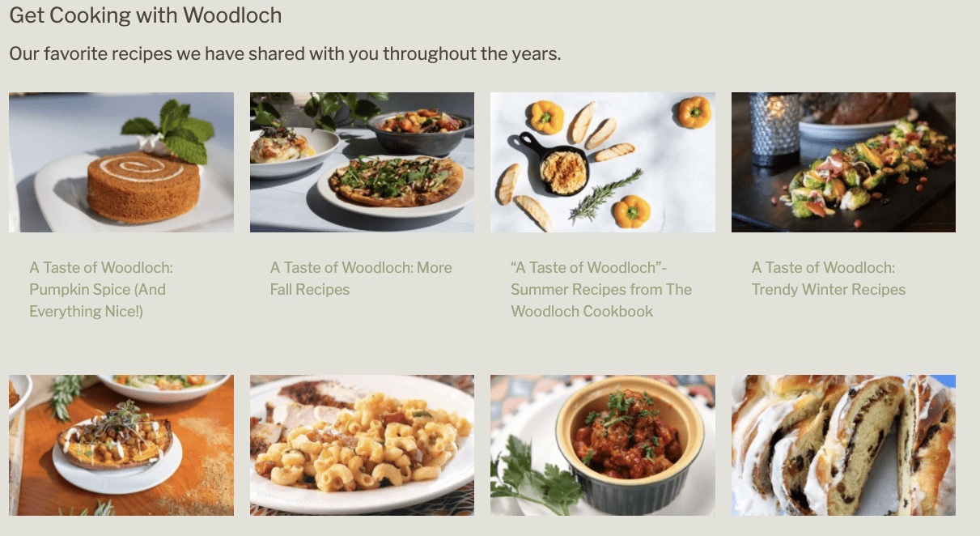Open 'Summer Recipes from The Woodloch Cookbook' link
This screenshot has width=980, height=536.
click(601, 300)
